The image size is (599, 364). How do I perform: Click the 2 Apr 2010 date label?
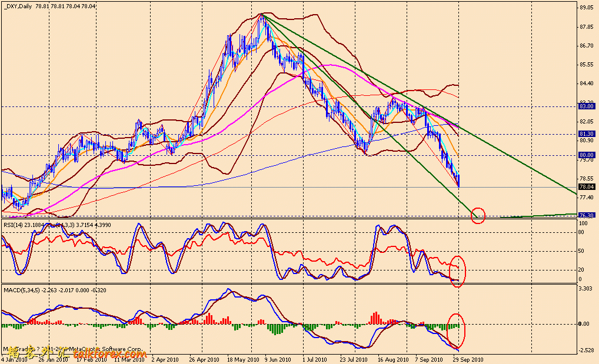165,360
